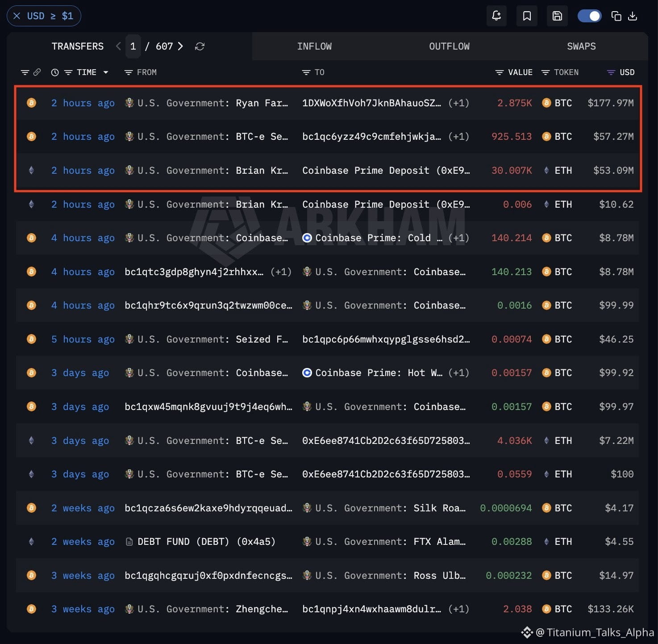The width and height of the screenshot is (658, 644).
Task: Open address 1DXWoXfhVoh7JknBAhauoSZ...
Action: 371,103
